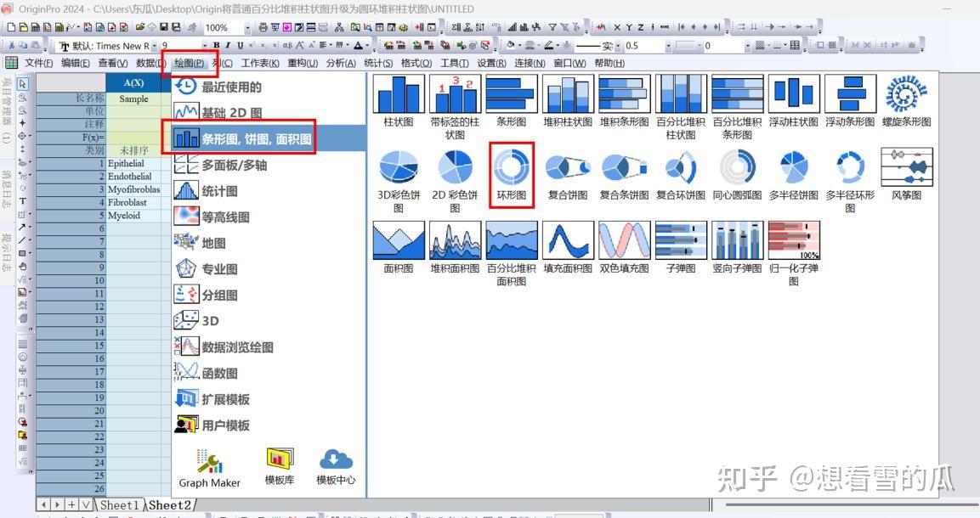
Task: Choose the 双色填充图 template
Action: (x=624, y=247)
